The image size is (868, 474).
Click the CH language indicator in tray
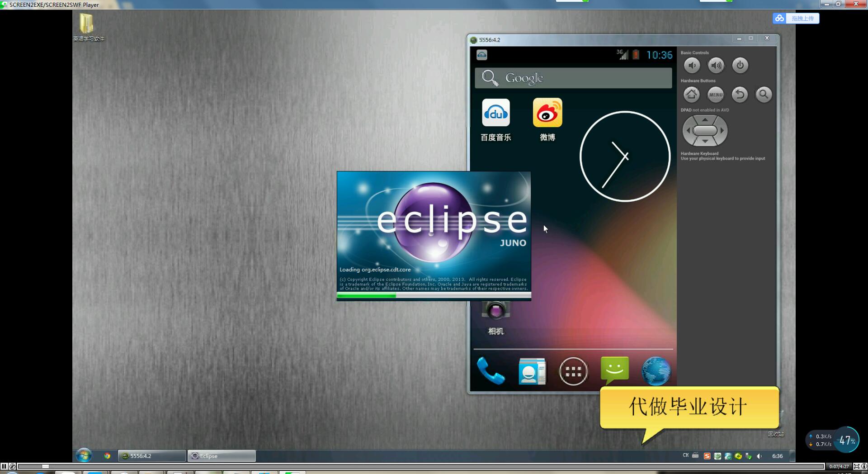[x=686, y=455]
